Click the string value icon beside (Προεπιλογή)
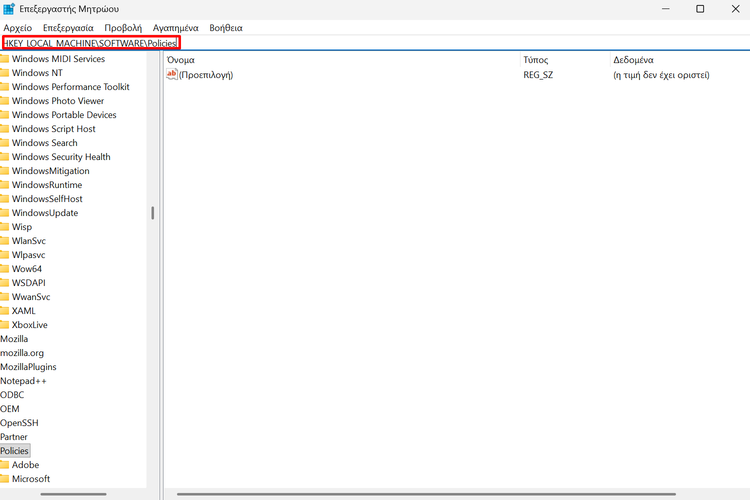Image resolution: width=750 pixels, height=500 pixels. (x=172, y=74)
